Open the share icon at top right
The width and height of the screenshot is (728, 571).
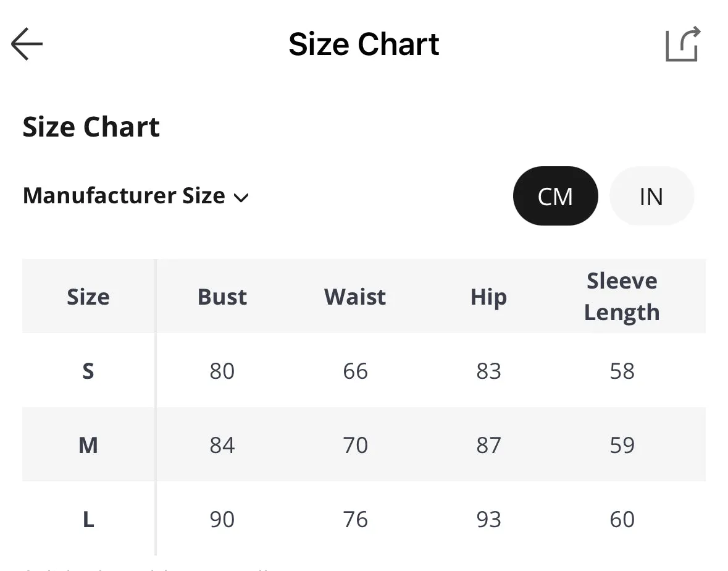[683, 44]
